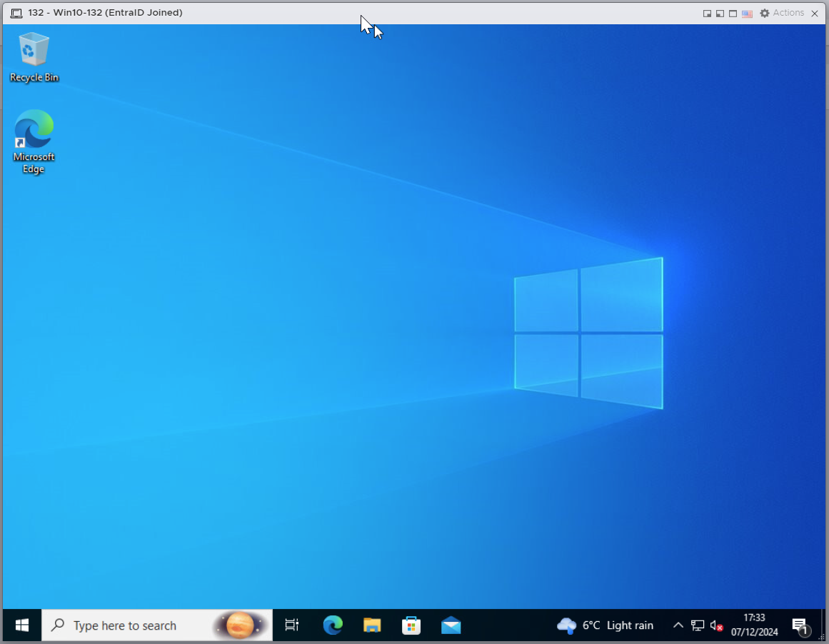Expand the hidden system tray icons
The image size is (829, 644).
[x=678, y=625]
